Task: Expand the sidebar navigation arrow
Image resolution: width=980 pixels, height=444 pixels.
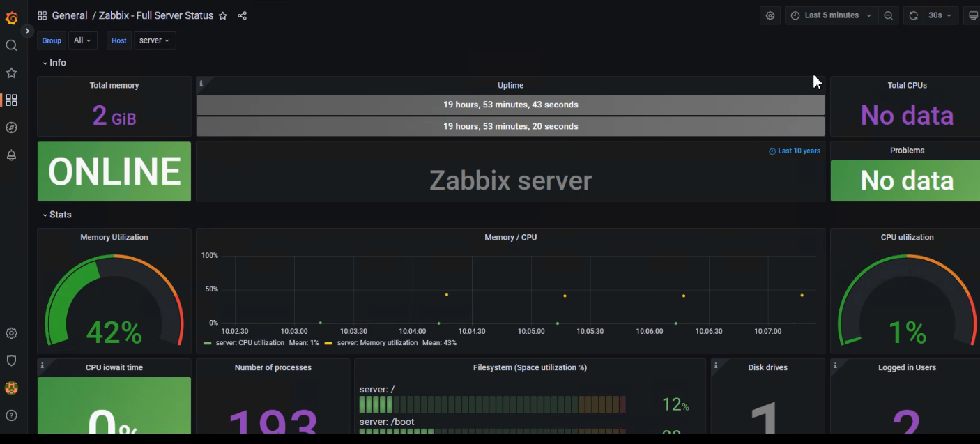Action: coord(27,31)
